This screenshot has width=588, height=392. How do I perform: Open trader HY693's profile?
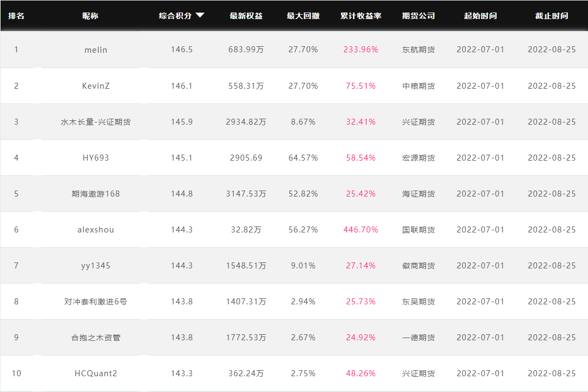coord(96,158)
